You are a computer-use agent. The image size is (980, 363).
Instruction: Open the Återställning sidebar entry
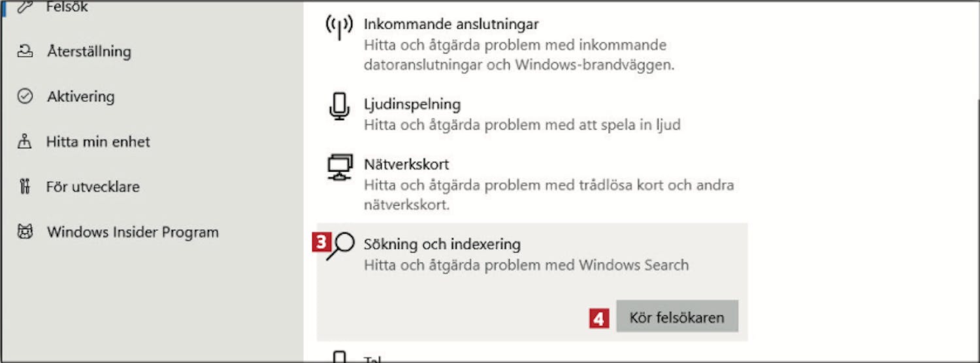[x=89, y=51]
